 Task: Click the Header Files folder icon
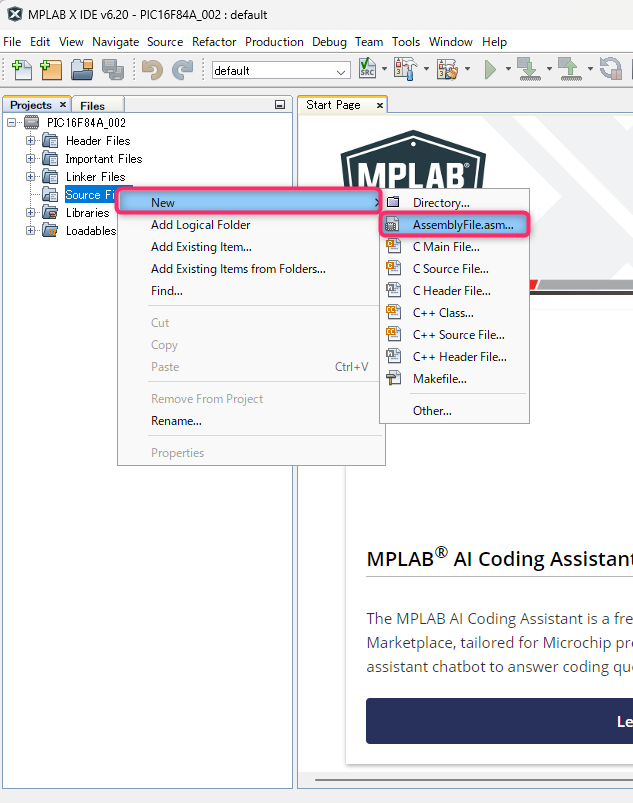[50, 140]
